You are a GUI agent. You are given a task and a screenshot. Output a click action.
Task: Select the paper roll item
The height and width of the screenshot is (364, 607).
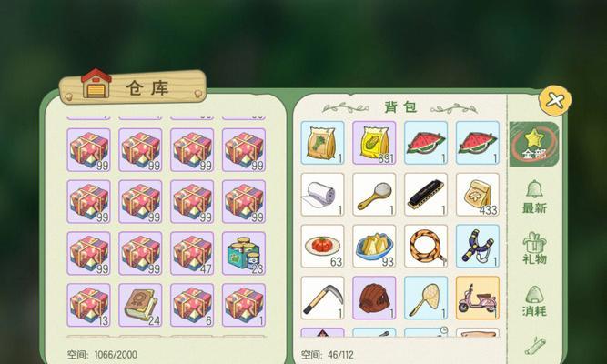point(322,195)
